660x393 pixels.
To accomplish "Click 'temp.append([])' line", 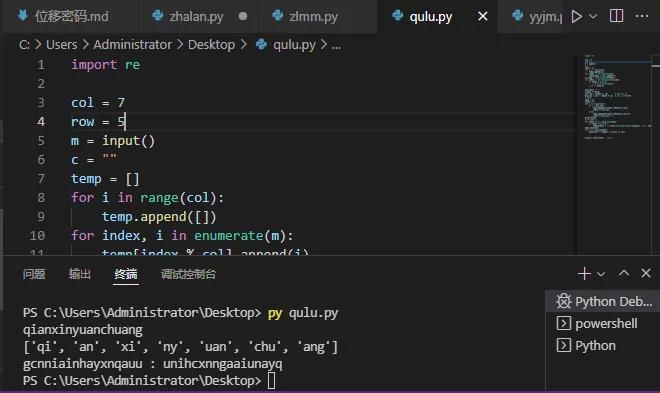I will (159, 217).
